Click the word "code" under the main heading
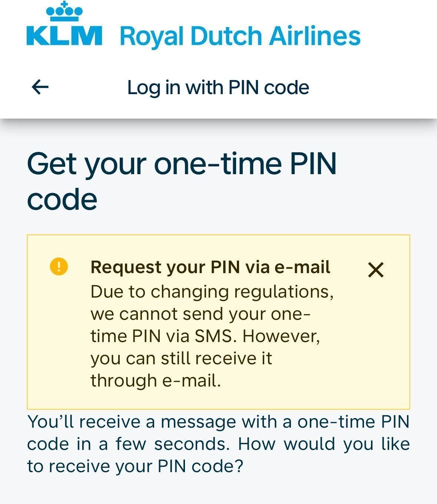437x504 pixels. pos(62,199)
